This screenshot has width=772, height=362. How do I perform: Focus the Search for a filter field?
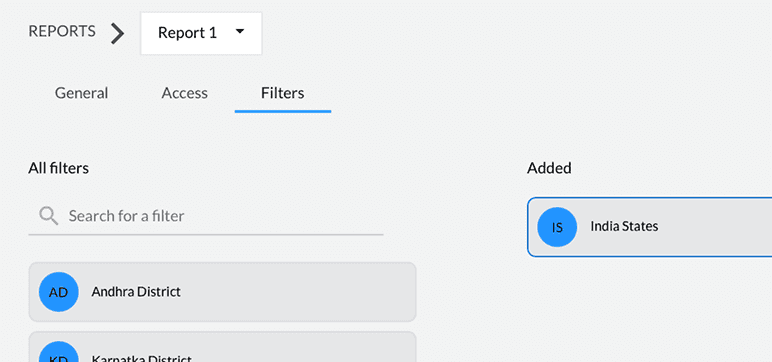pos(206,216)
